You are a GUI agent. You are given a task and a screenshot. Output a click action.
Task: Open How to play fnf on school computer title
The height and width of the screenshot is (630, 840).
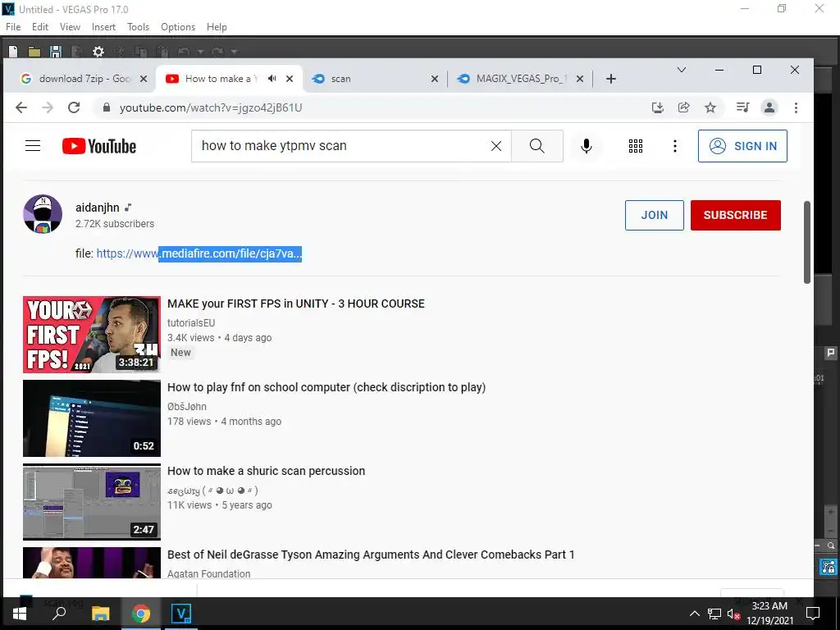tap(326, 387)
